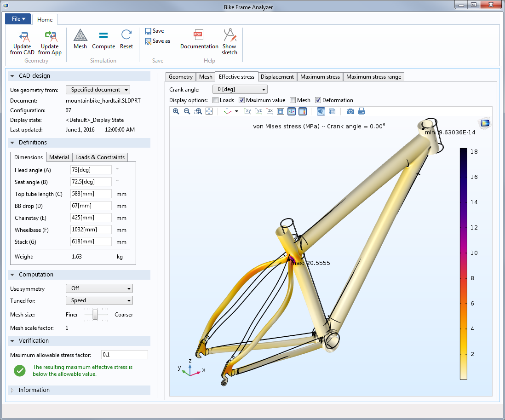Zoom out of the graphics view
The height and width of the screenshot is (420, 505).
(x=187, y=111)
